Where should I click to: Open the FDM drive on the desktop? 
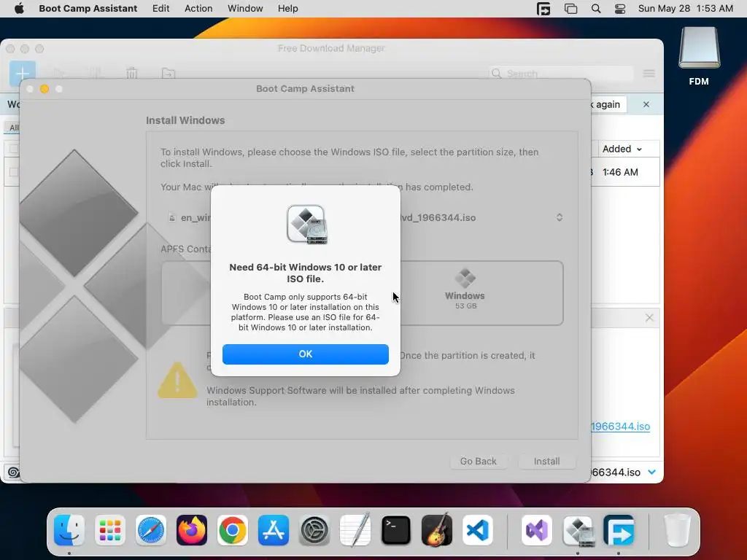pos(699,56)
